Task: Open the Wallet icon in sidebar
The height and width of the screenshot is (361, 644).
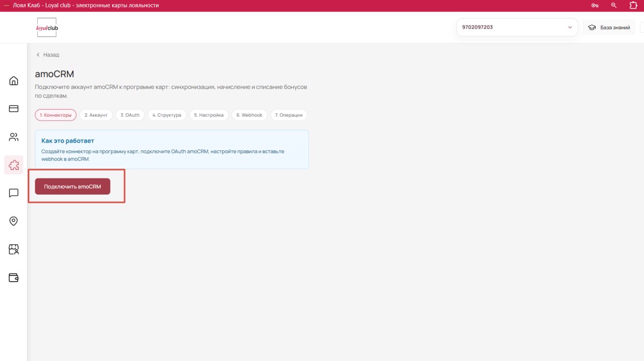Action: click(x=14, y=278)
